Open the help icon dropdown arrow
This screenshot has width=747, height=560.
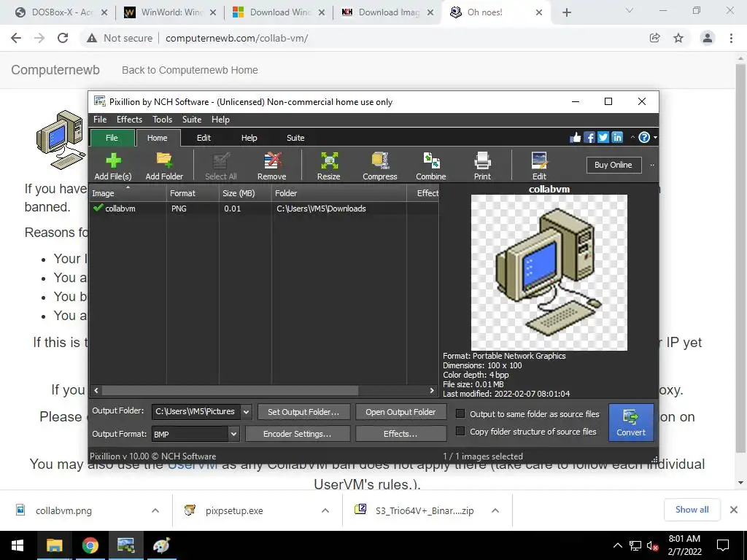tap(656, 138)
